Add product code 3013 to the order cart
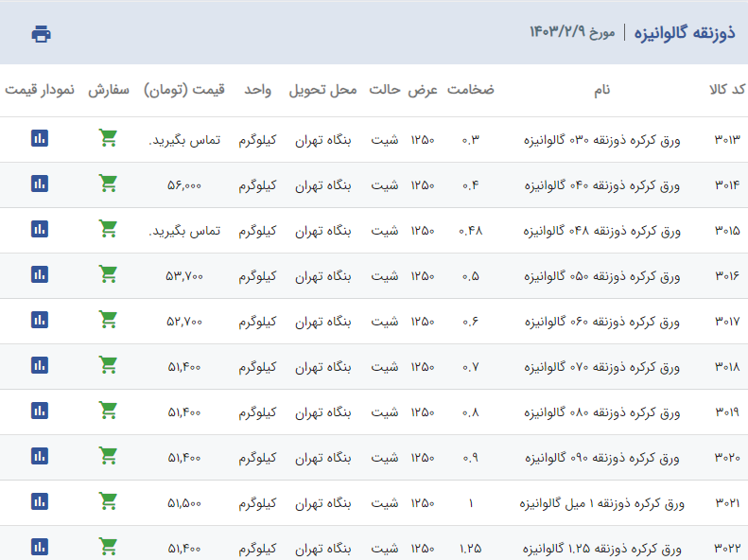 [108, 138]
